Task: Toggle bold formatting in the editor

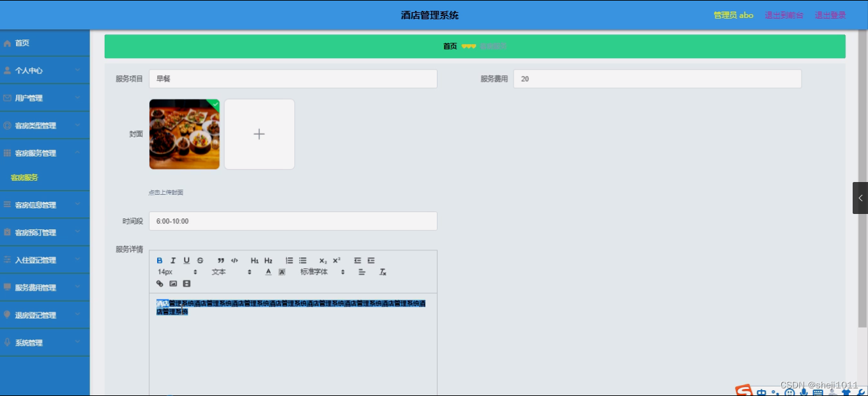Action: coord(160,261)
